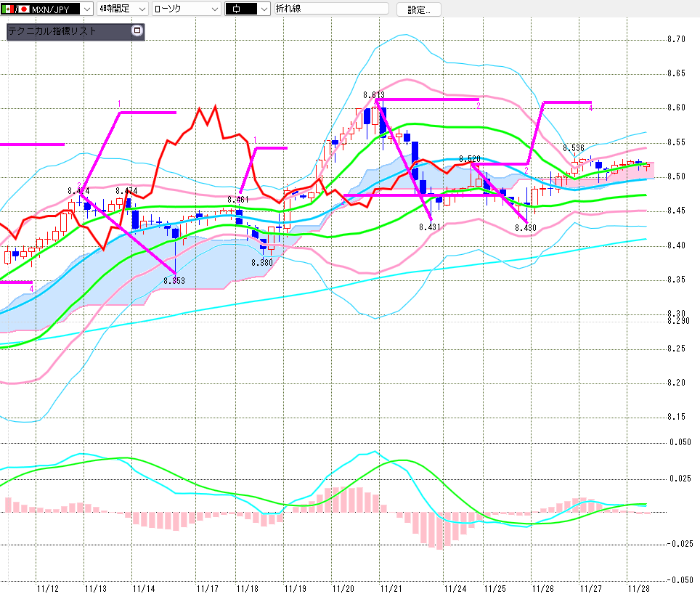Click the 11/28 date on time axis
This screenshot has height=594, width=700.
(x=638, y=587)
